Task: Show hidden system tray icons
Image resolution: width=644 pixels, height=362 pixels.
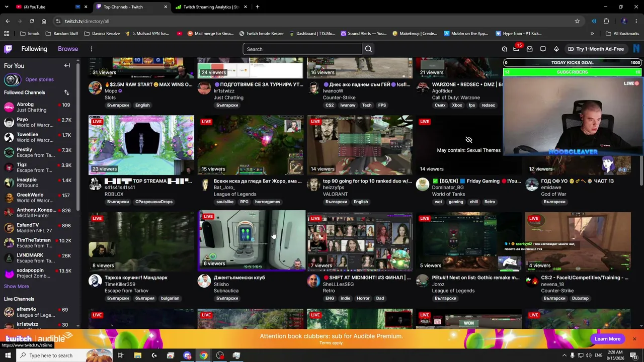Action: coord(564,355)
